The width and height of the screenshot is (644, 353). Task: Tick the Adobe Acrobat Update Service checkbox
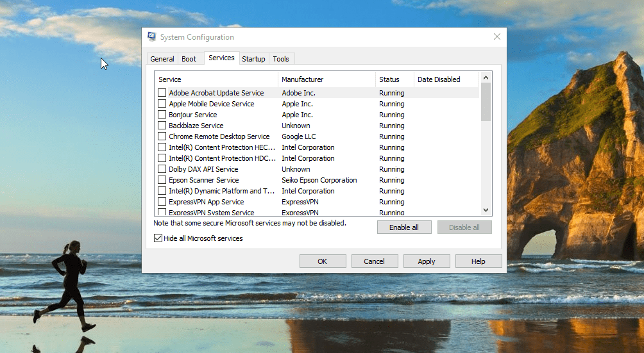(x=162, y=93)
